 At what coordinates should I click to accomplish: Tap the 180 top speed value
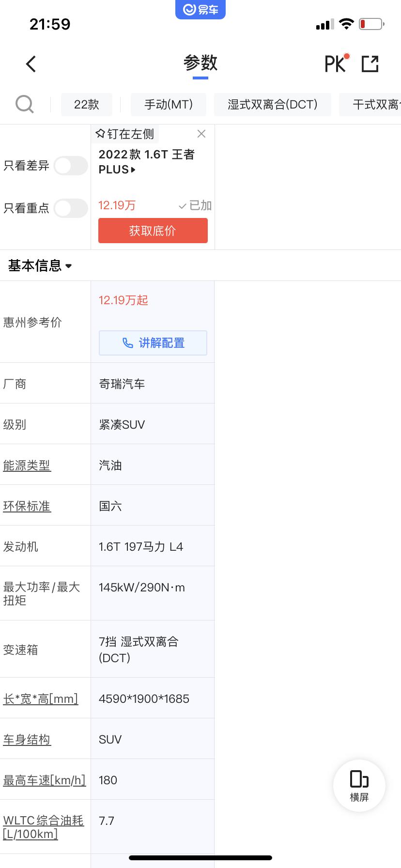pyautogui.click(x=108, y=780)
